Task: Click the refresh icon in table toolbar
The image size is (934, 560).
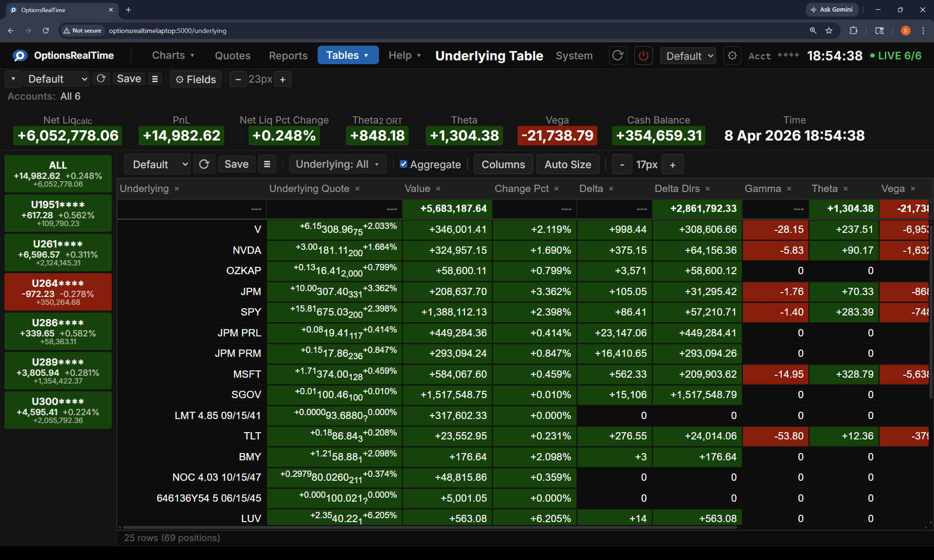Action: 204,164
